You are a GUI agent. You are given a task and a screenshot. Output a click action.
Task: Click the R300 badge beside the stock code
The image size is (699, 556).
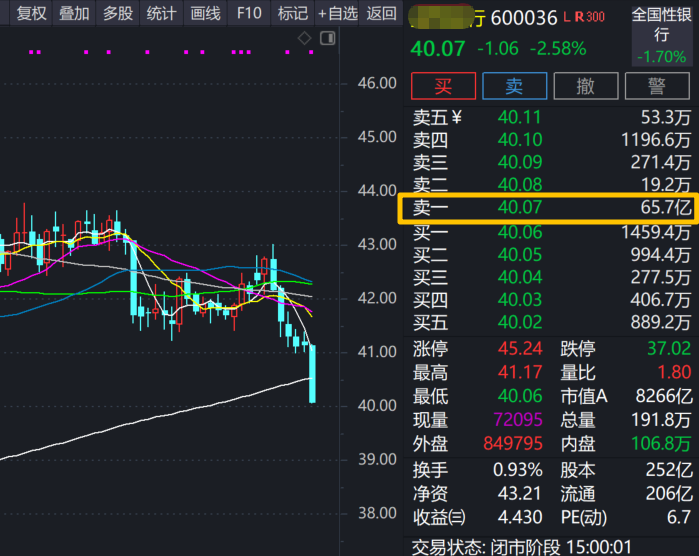click(x=590, y=17)
